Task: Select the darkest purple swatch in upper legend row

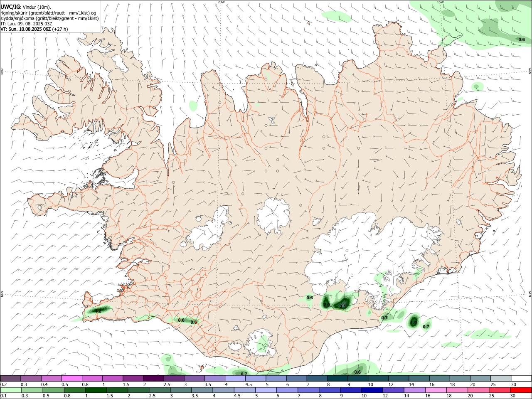Action: (153, 378)
